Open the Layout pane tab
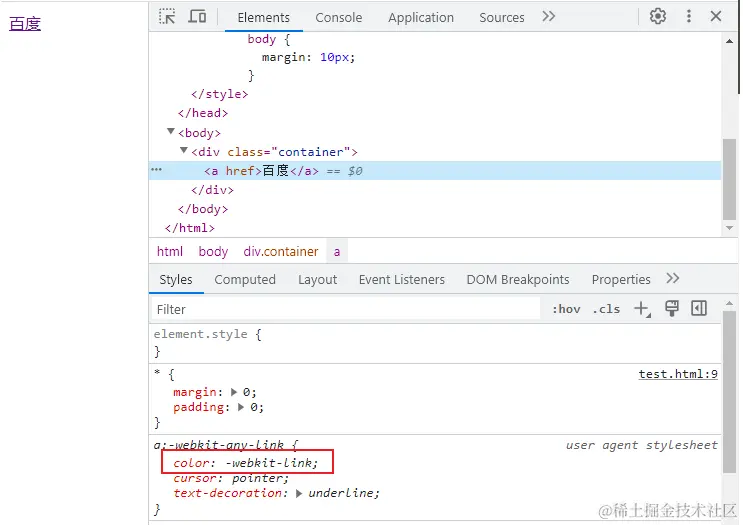The image size is (743, 525). pyautogui.click(x=317, y=280)
